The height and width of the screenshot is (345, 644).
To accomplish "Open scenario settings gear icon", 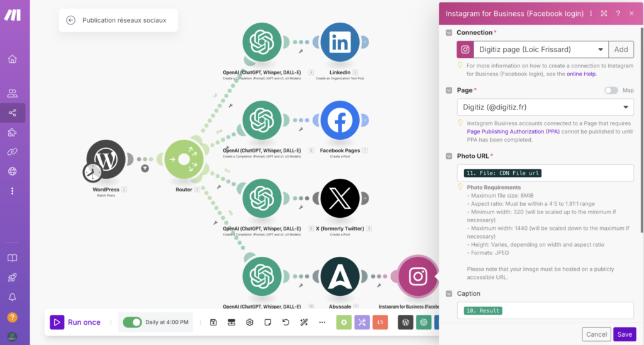I will tap(250, 322).
